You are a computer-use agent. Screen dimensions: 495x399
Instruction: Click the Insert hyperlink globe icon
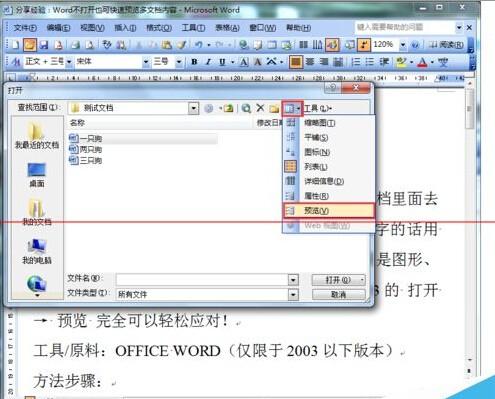coord(244,45)
